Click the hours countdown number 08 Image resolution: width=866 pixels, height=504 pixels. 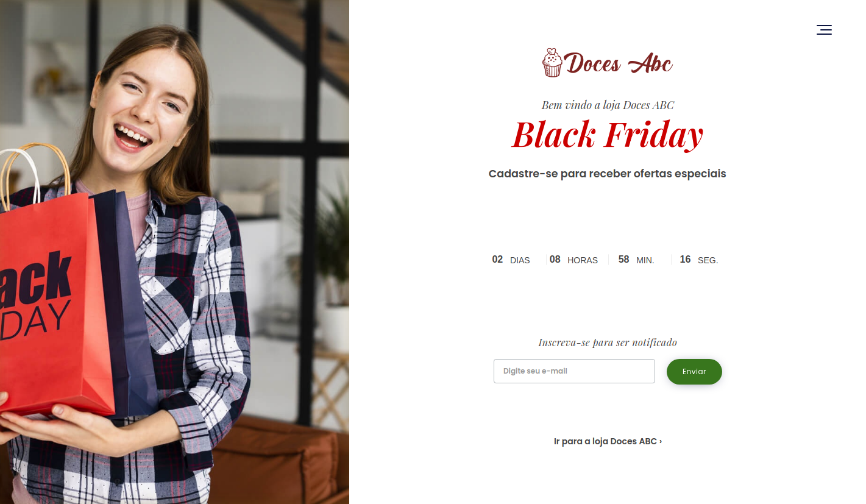[x=555, y=260]
